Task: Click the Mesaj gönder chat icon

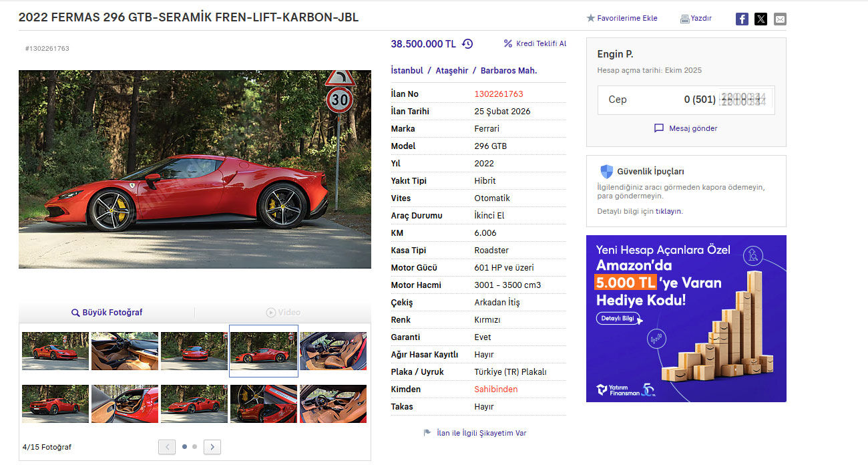Action: pyautogui.click(x=659, y=128)
